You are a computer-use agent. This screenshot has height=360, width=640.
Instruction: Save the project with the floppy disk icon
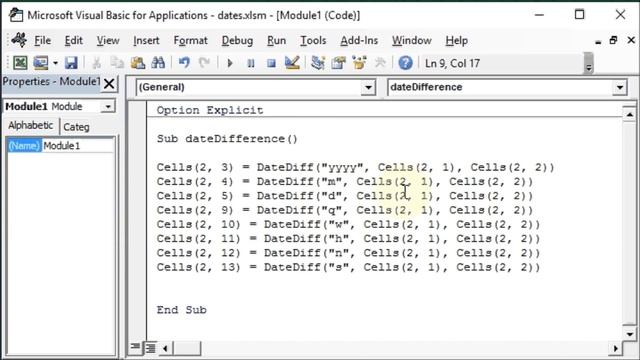tap(71, 63)
